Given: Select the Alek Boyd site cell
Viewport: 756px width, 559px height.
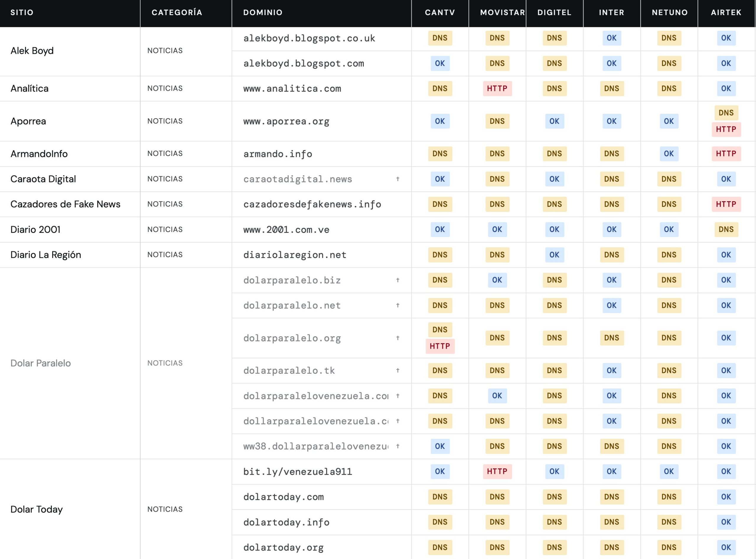Looking at the screenshot, I should (x=32, y=51).
